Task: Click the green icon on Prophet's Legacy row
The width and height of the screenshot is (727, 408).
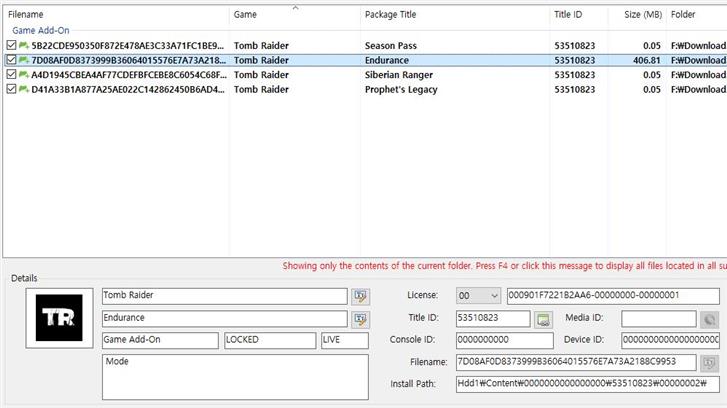Action: [x=24, y=89]
